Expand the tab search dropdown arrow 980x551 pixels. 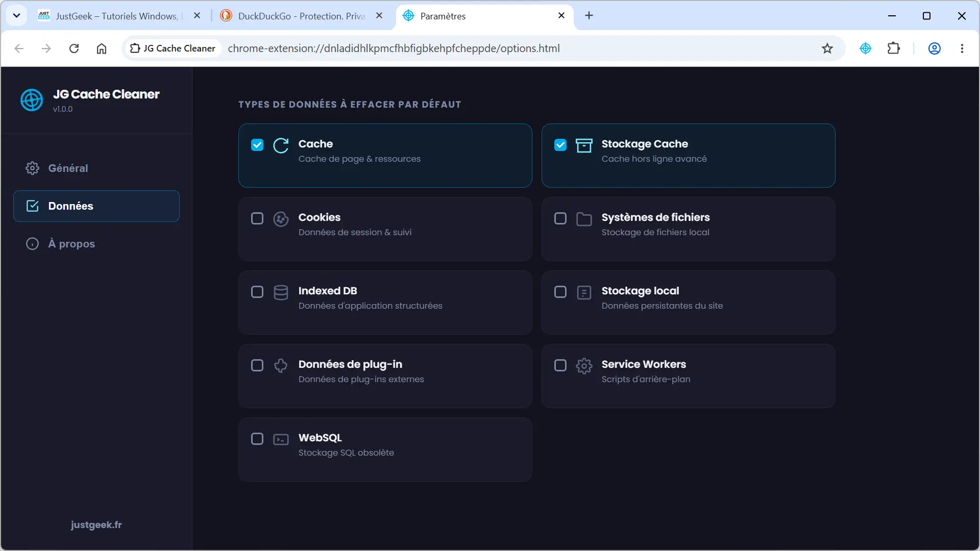click(x=16, y=16)
